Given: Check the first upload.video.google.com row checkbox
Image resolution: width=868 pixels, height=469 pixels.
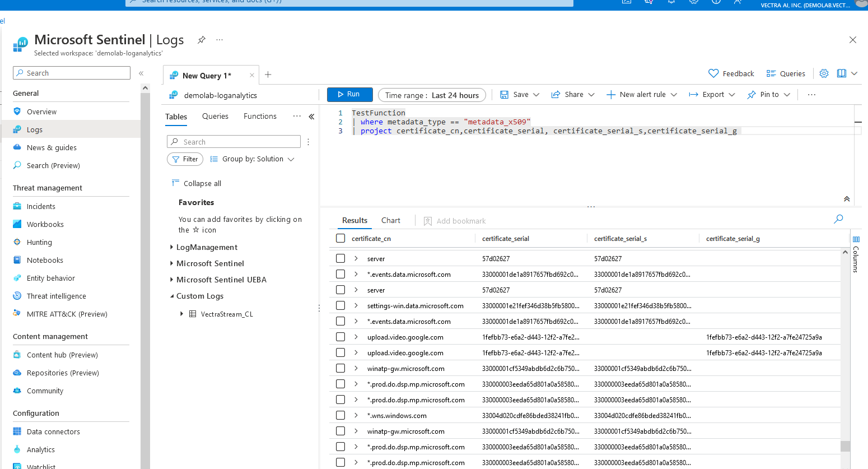Looking at the screenshot, I should pos(340,337).
